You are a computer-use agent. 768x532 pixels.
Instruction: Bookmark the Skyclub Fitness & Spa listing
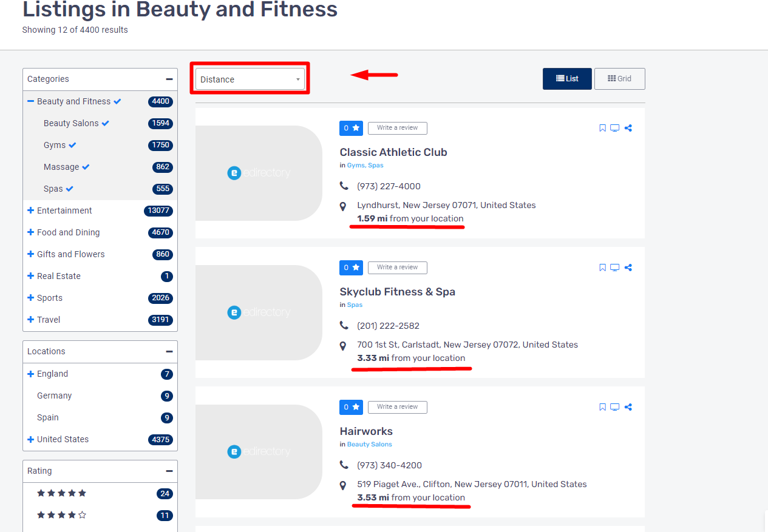(x=602, y=268)
